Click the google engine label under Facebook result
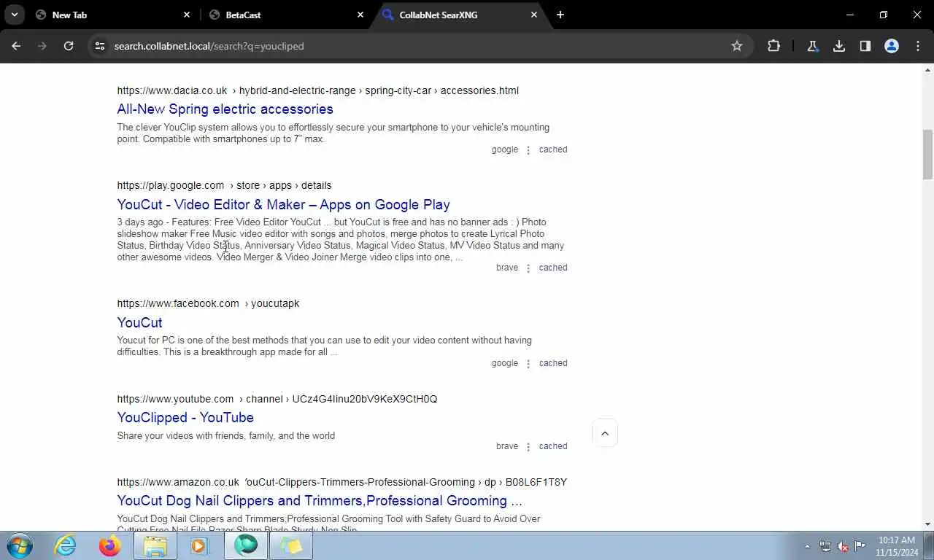 click(x=505, y=363)
